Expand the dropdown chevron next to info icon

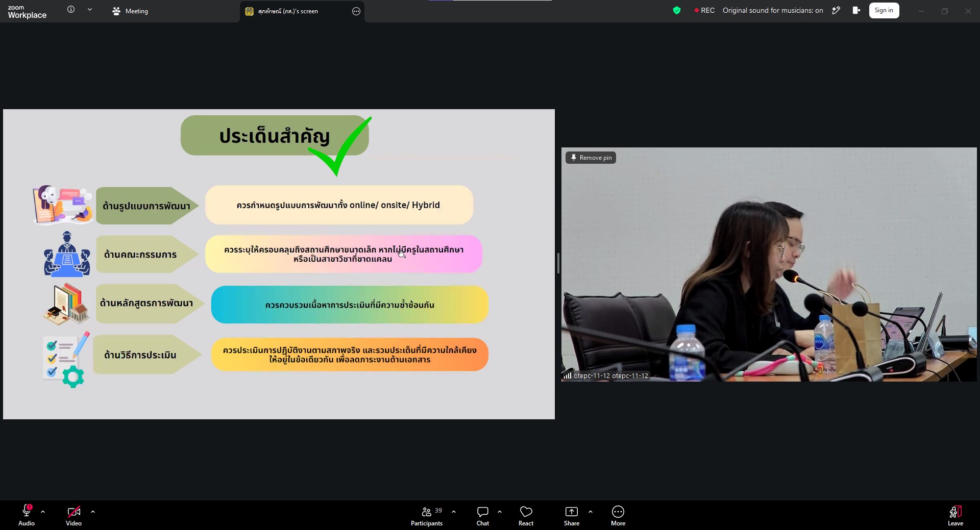pos(90,9)
